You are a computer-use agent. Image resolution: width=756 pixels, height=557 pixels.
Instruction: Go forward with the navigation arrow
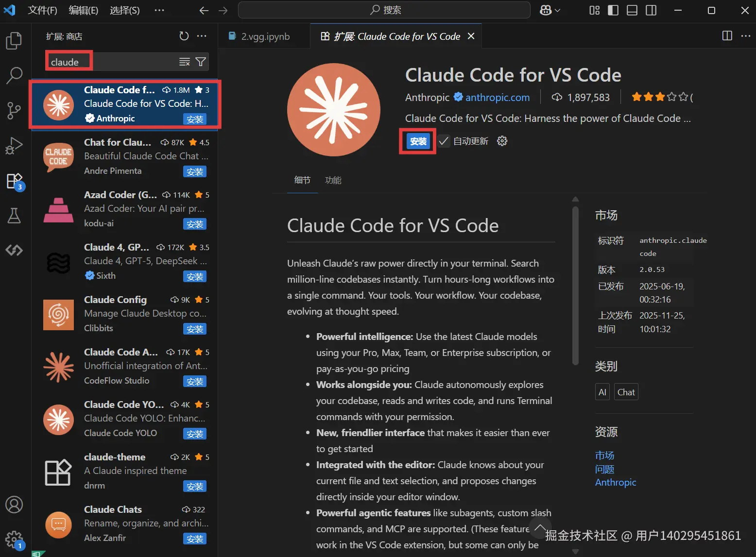point(223,10)
